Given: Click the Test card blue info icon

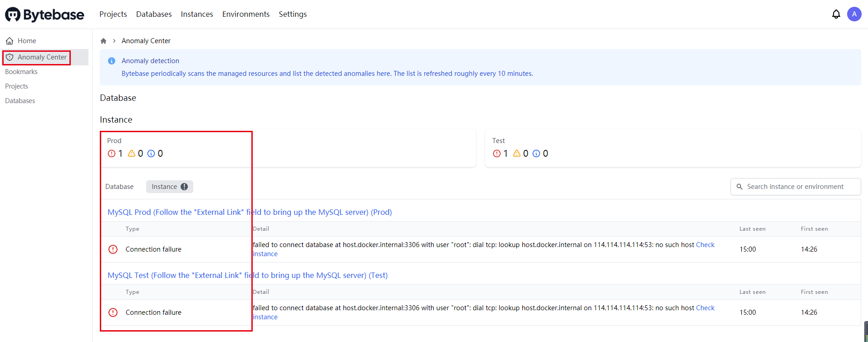Looking at the screenshot, I should (536, 154).
